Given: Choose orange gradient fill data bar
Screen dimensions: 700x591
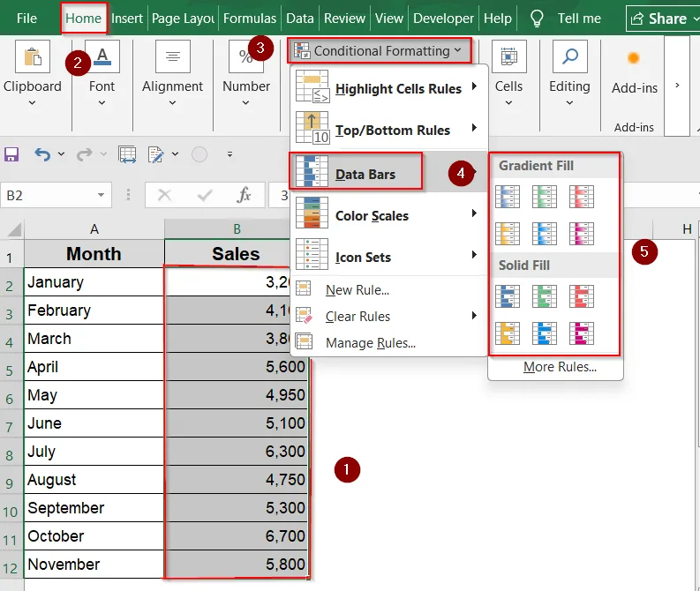Looking at the screenshot, I should [x=508, y=234].
